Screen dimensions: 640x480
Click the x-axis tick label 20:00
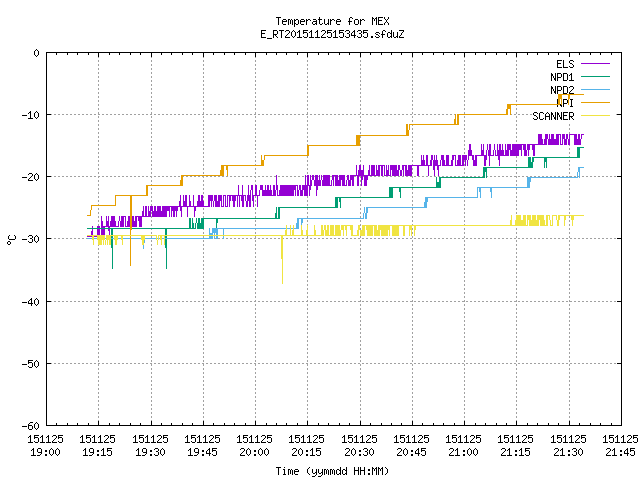(x=254, y=452)
